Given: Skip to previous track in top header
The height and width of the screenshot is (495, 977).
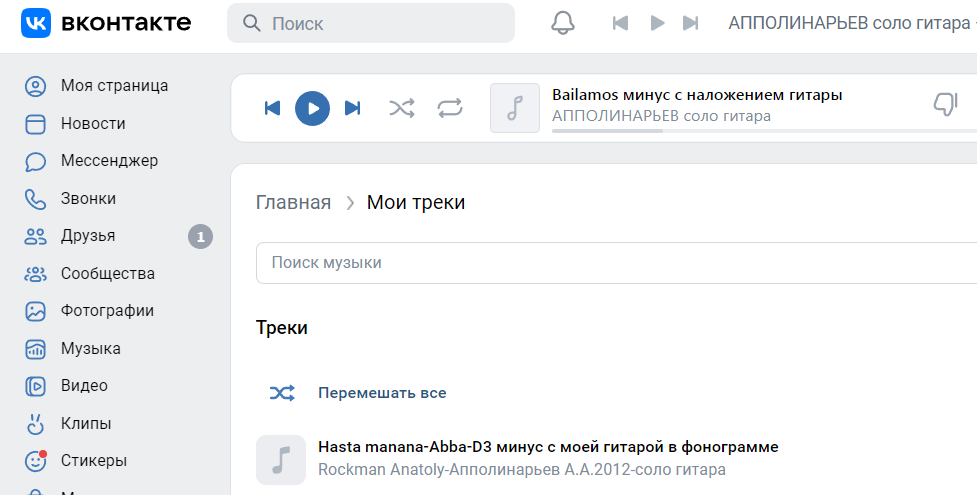Looking at the screenshot, I should click(x=620, y=23).
